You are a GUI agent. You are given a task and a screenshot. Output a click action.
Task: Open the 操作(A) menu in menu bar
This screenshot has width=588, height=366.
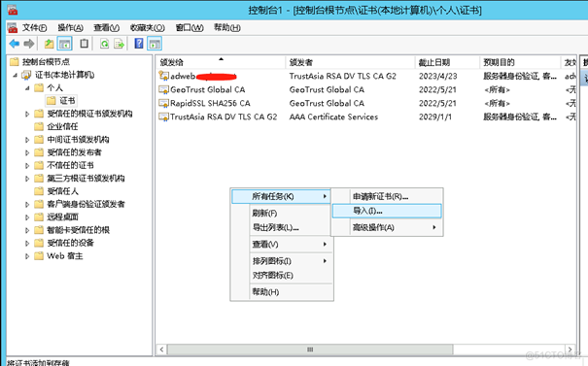click(70, 28)
